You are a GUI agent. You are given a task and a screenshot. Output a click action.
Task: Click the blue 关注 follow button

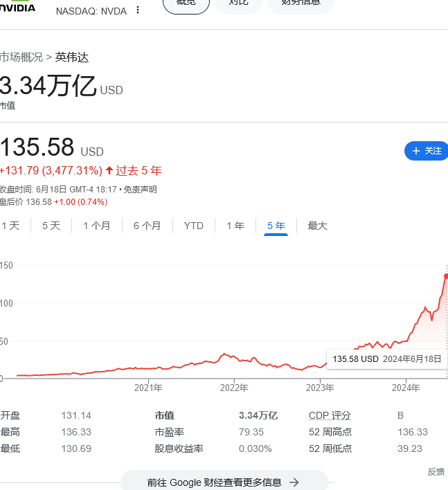click(x=426, y=151)
